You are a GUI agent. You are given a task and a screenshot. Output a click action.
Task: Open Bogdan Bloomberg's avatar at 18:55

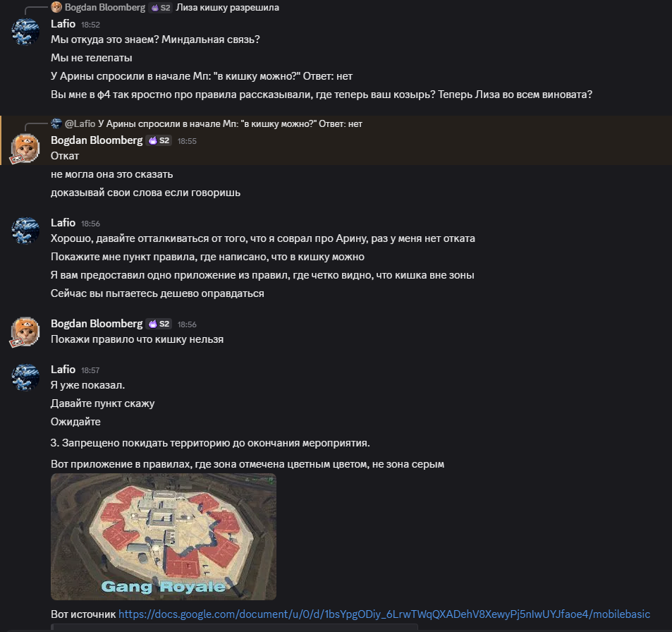click(25, 148)
